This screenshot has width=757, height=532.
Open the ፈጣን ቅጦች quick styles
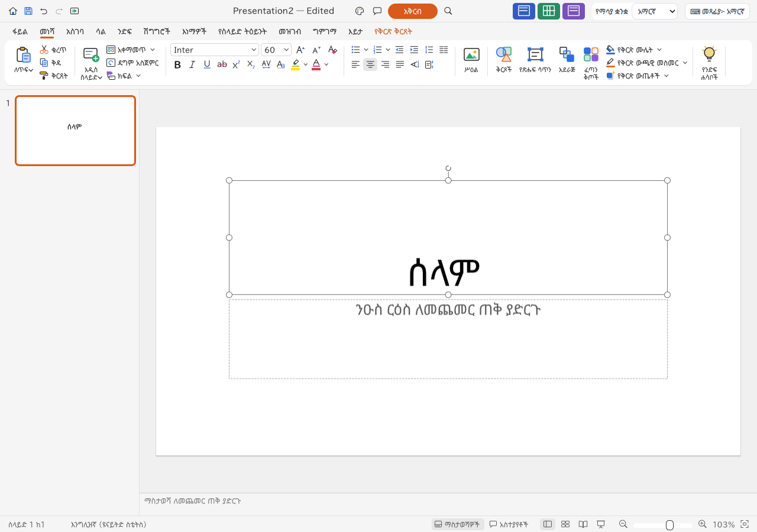591,63
